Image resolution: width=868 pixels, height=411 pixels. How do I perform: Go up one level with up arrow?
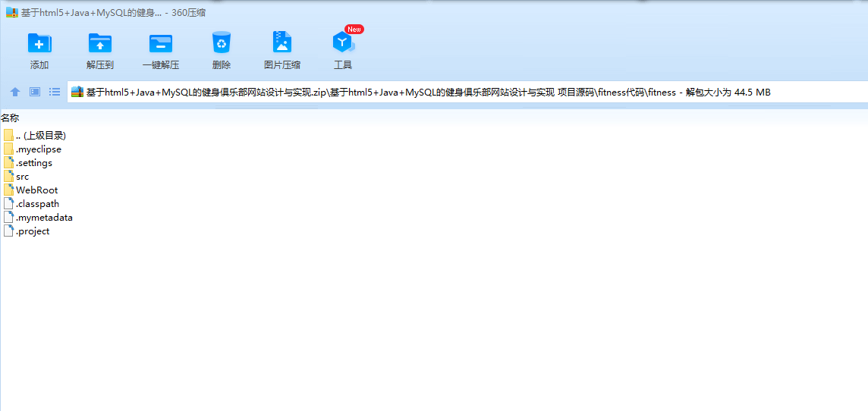point(15,92)
